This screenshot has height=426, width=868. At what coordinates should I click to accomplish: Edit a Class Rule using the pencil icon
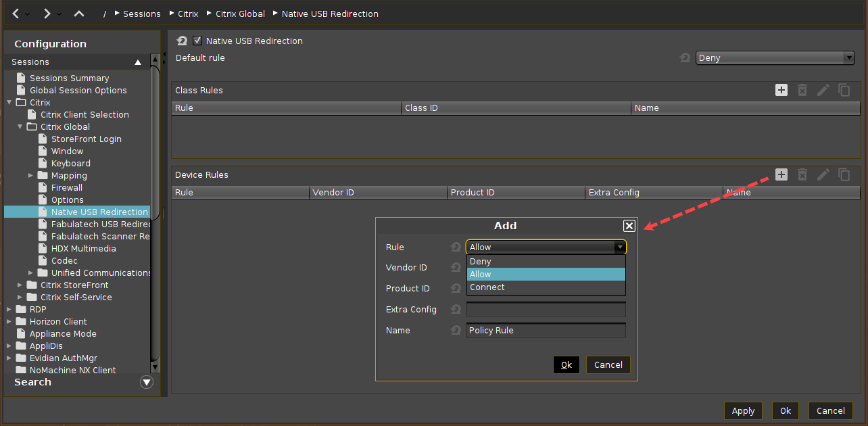[823, 90]
